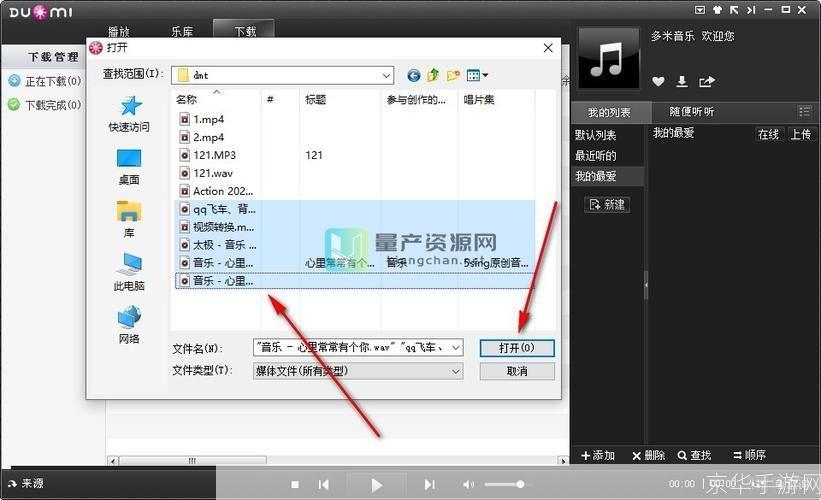
Task: Select the file 1.mp4
Action: pyautogui.click(x=202, y=119)
